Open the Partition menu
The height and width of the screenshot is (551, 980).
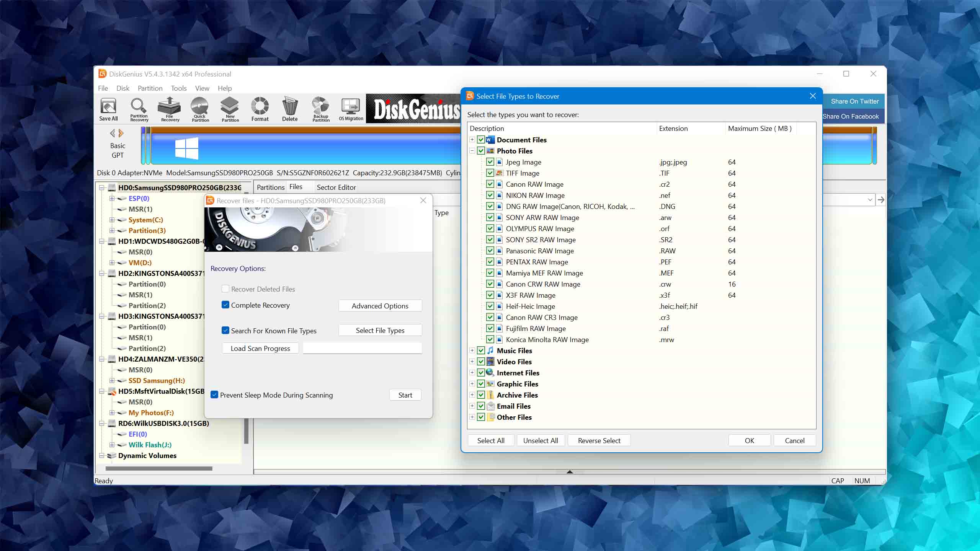pyautogui.click(x=150, y=88)
